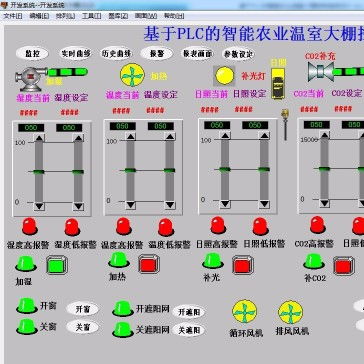364x364 pixels.
Task: Click the green 关窗 indicator lamp
Action: 27,327
